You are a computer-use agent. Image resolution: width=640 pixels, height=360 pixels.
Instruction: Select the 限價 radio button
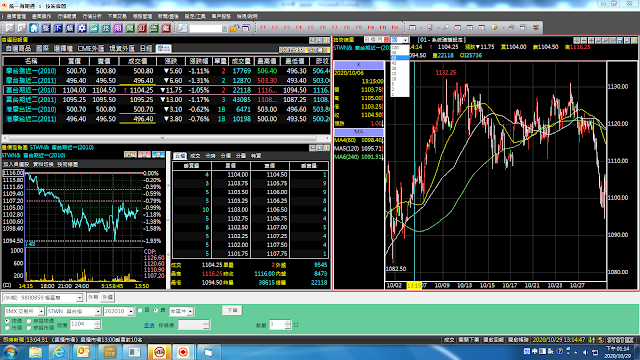pos(7,321)
